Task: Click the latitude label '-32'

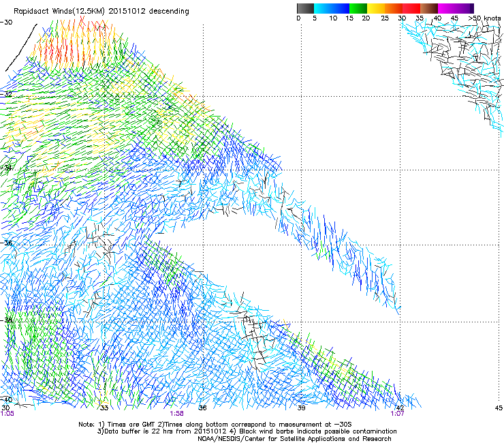Action: tap(6, 94)
